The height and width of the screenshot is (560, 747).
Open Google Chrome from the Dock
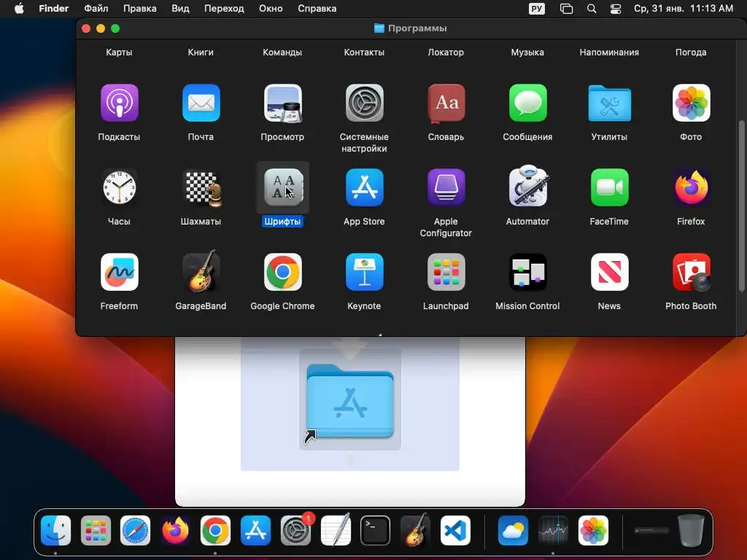215,530
